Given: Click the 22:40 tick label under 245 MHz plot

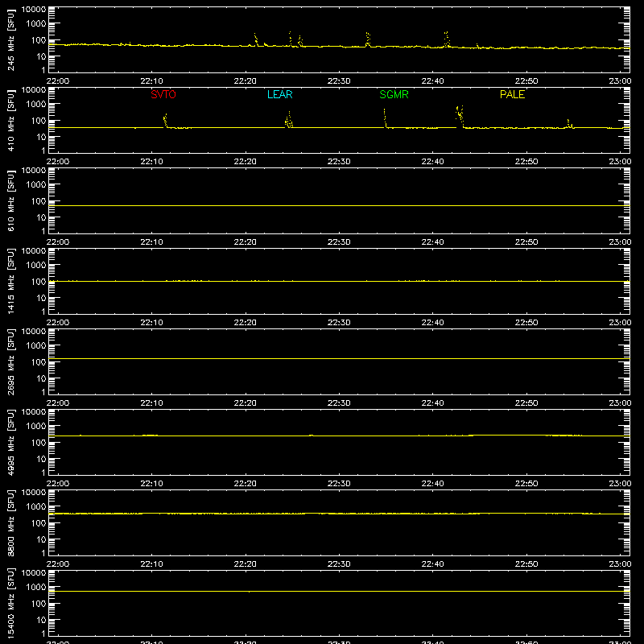Looking at the screenshot, I should (x=432, y=81).
